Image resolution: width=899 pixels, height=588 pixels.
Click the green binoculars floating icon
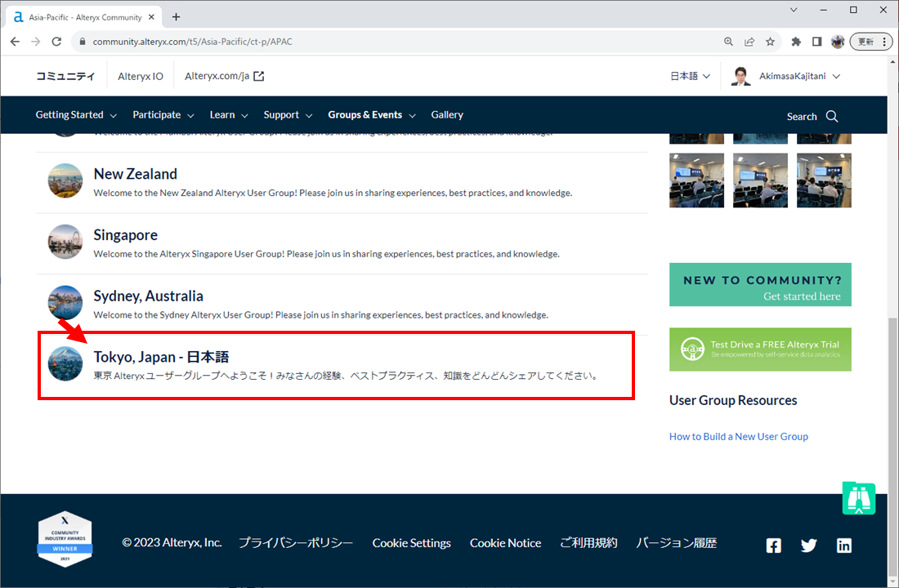pos(859,499)
